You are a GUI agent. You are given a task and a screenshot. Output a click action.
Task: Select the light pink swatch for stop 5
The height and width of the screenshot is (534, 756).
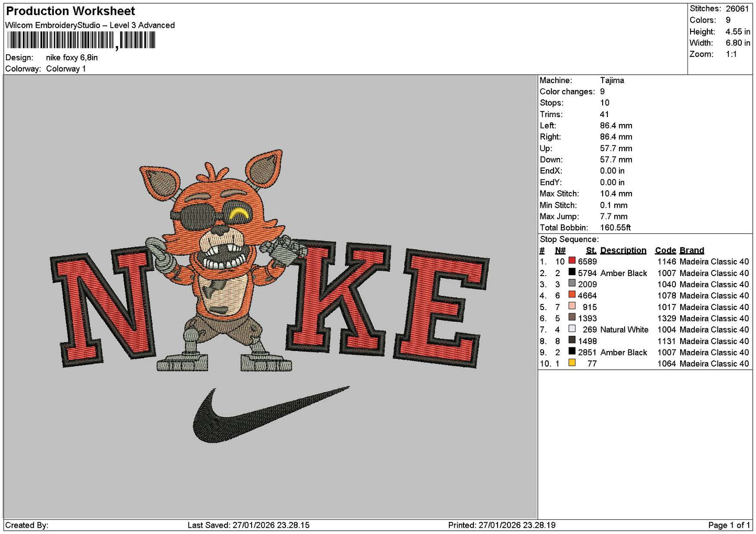click(x=572, y=306)
